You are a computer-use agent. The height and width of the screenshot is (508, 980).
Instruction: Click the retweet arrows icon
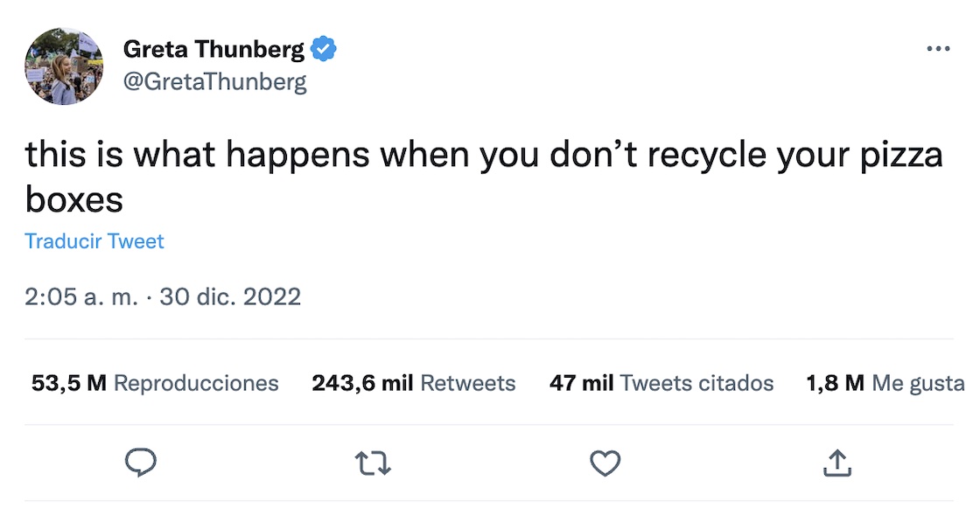(x=373, y=463)
